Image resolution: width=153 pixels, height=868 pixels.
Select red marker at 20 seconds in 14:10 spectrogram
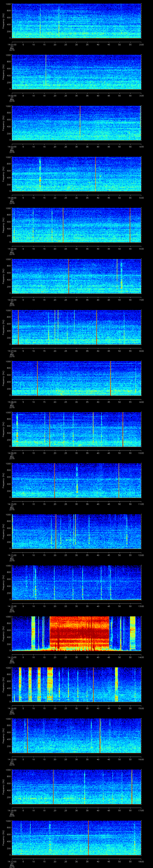pyautogui.click(x=55, y=480)
